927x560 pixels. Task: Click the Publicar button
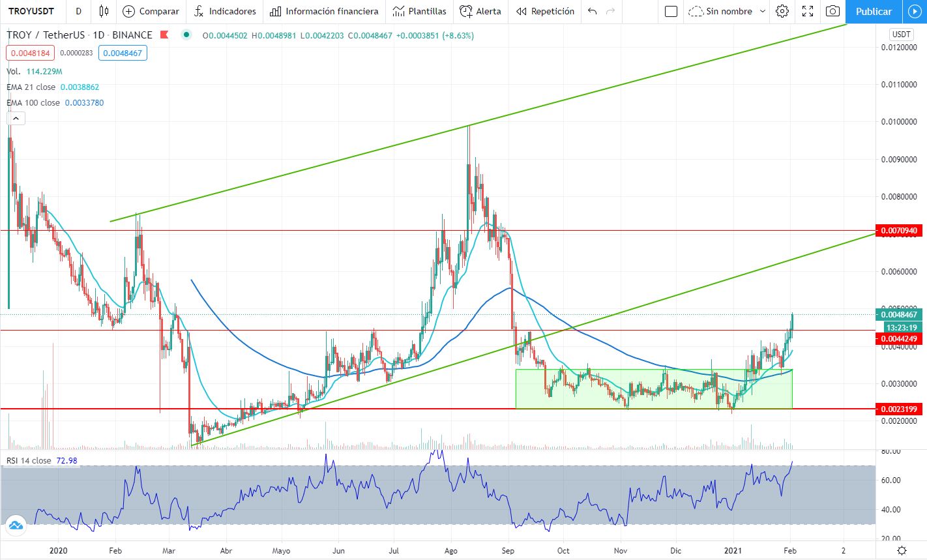pos(874,11)
